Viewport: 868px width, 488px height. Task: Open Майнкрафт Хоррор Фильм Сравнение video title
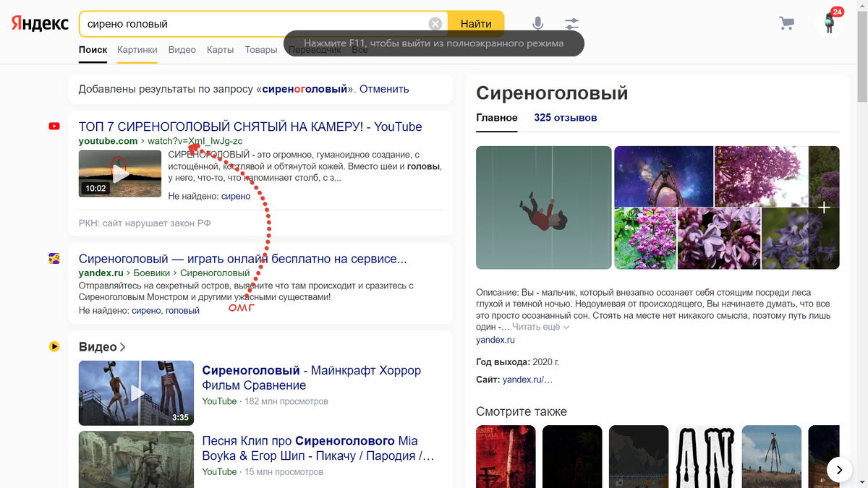pos(311,378)
